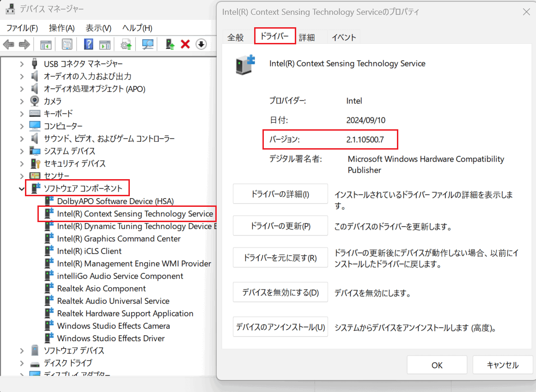Viewport: 536px width, 392px height.
Task: Select Realtek Audio Universal Service row
Action: (x=107, y=301)
